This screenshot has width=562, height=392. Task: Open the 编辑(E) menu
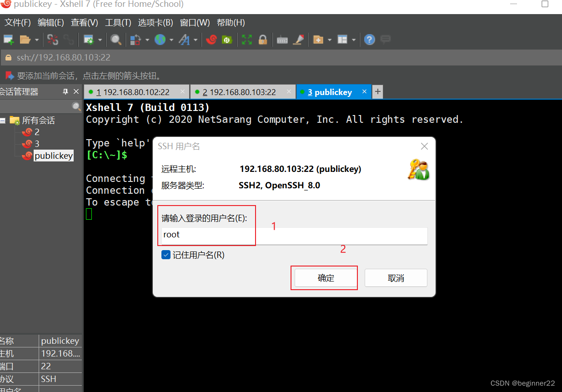(x=51, y=22)
